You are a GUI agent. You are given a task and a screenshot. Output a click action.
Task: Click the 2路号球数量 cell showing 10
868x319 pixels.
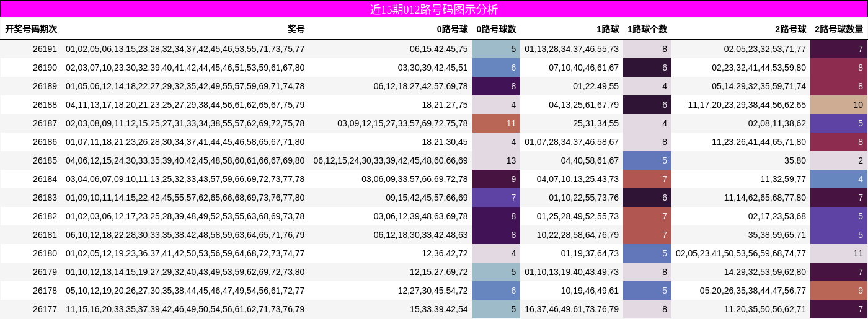[x=839, y=105]
